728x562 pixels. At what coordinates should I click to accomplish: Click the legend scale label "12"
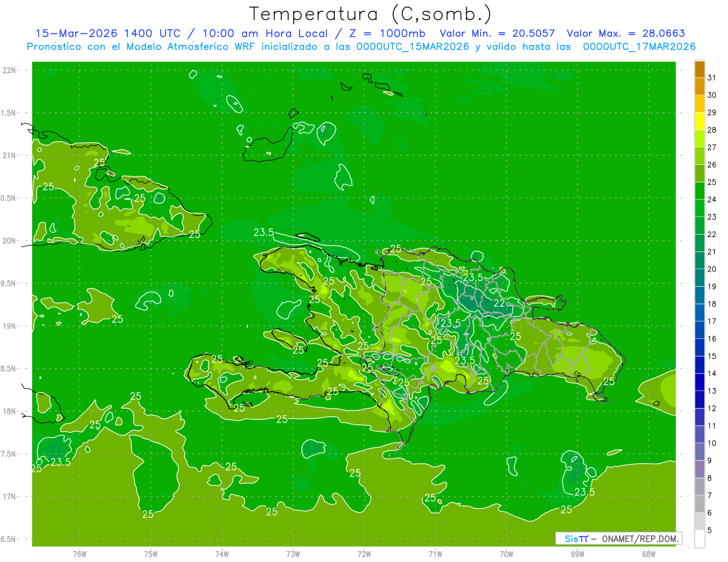point(712,409)
